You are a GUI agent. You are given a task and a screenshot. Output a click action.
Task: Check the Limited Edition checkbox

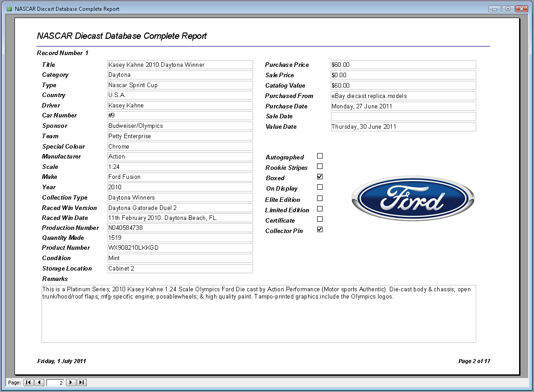tap(320, 209)
